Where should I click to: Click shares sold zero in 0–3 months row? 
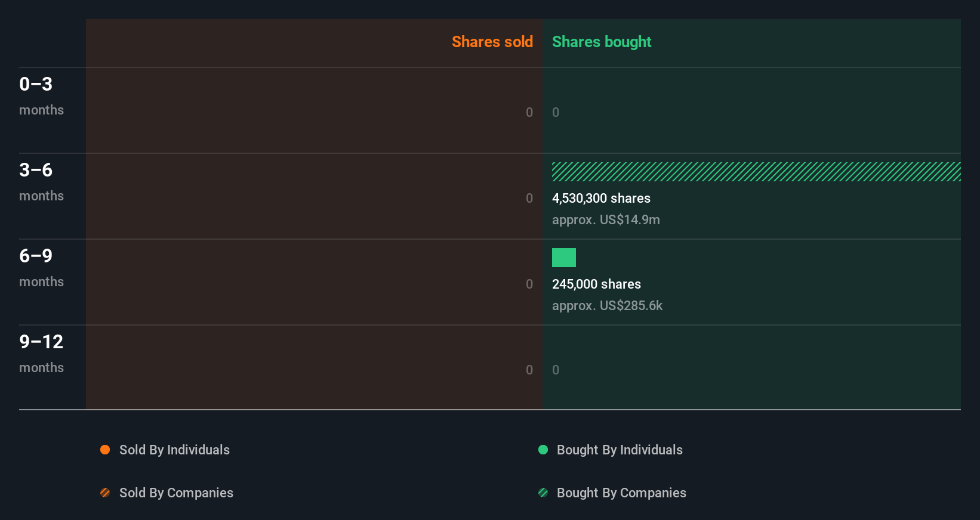529,112
